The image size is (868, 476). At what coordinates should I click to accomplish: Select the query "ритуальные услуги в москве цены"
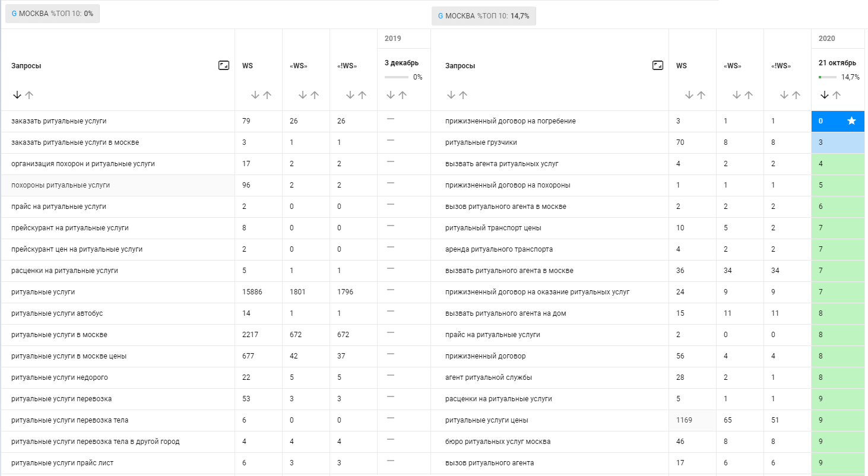69,356
